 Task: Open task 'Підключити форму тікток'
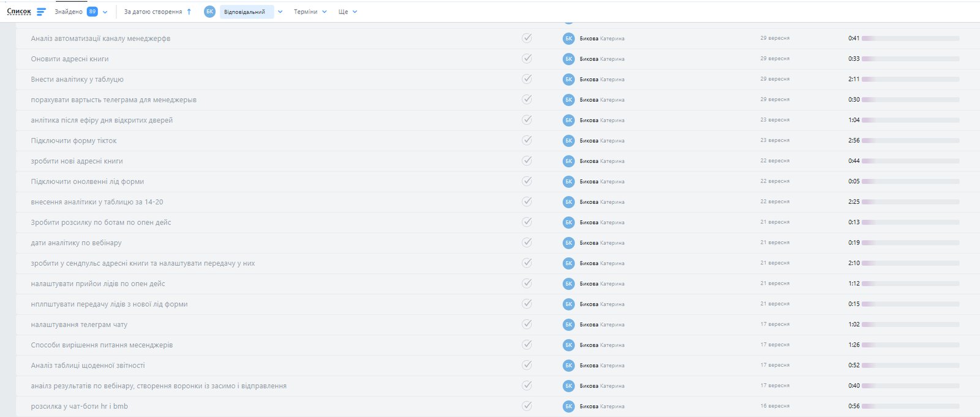pos(73,141)
